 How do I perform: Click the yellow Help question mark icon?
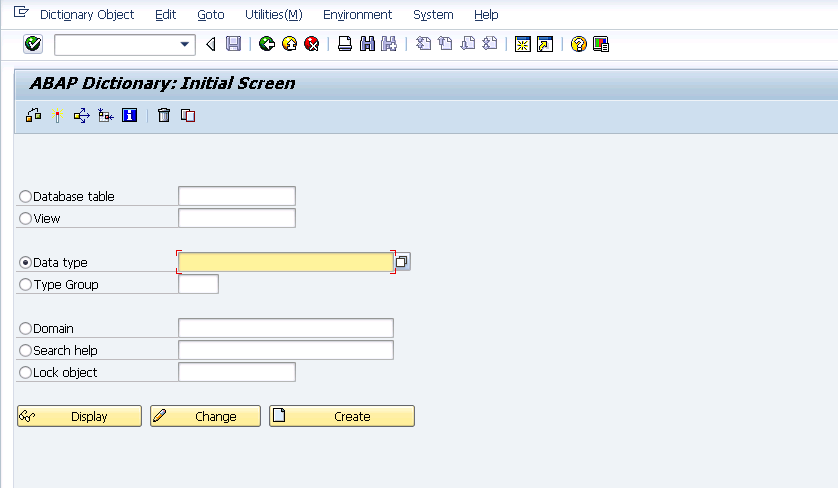(x=579, y=44)
